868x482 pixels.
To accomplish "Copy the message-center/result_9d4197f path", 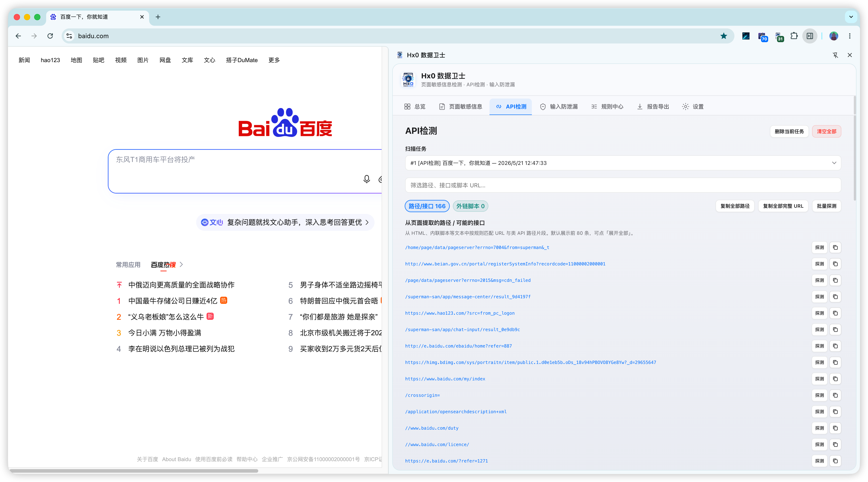I will (835, 297).
